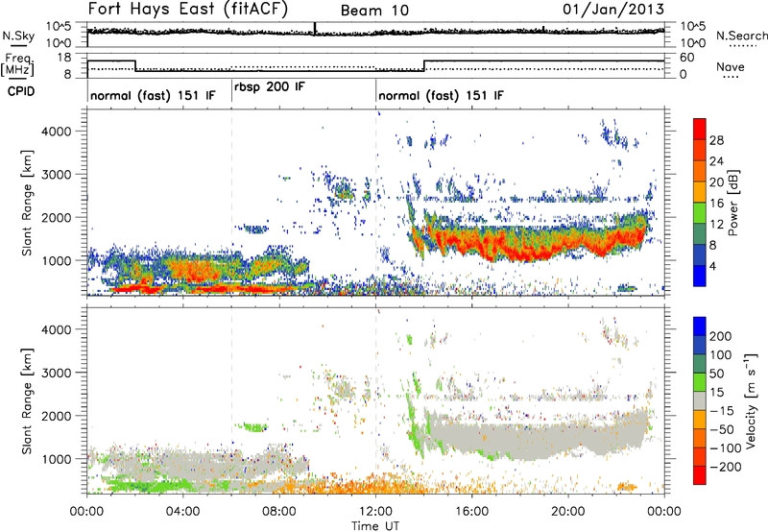Click the 'Freq. [MHz]' axis label

coord(18,64)
